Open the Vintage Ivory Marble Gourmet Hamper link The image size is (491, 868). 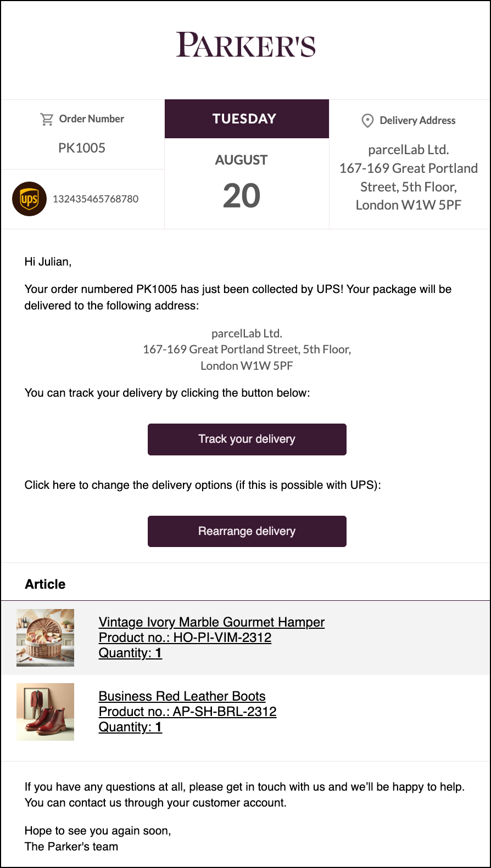211,622
